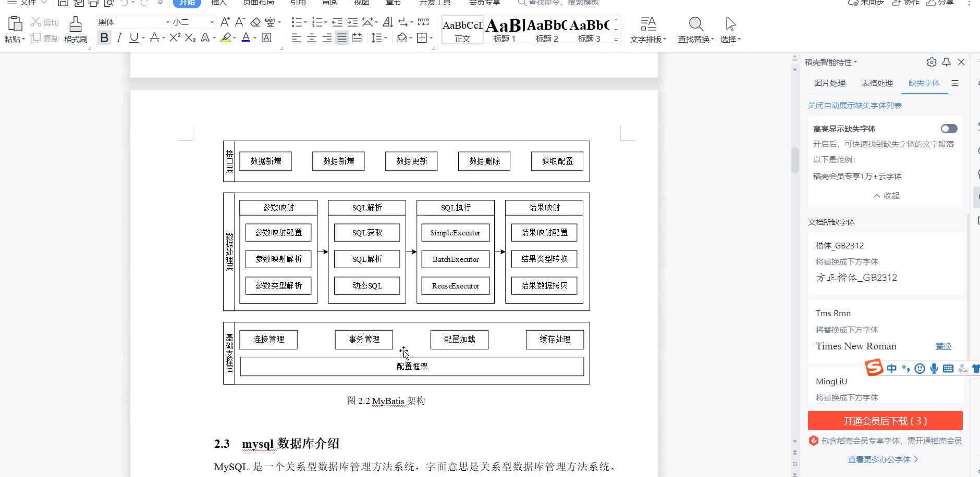Open settings gear in side panel
The image size is (980, 477).
coord(932,62)
